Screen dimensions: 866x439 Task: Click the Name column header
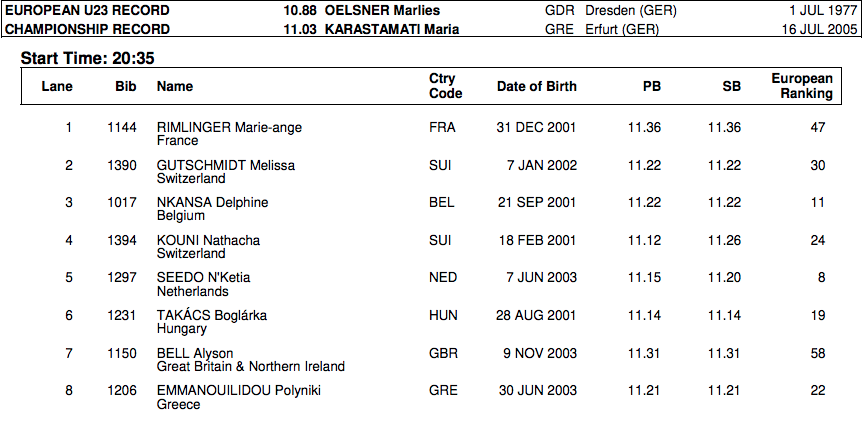(175, 87)
